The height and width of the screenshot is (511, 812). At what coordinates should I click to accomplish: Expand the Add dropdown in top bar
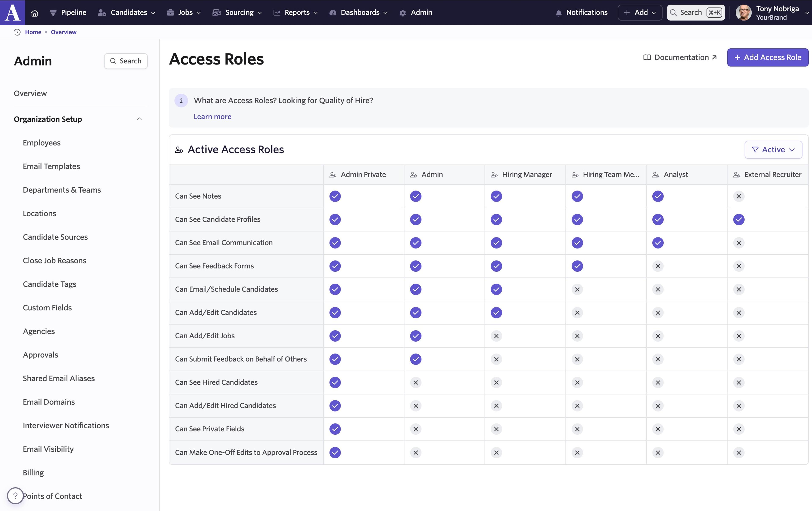point(640,12)
